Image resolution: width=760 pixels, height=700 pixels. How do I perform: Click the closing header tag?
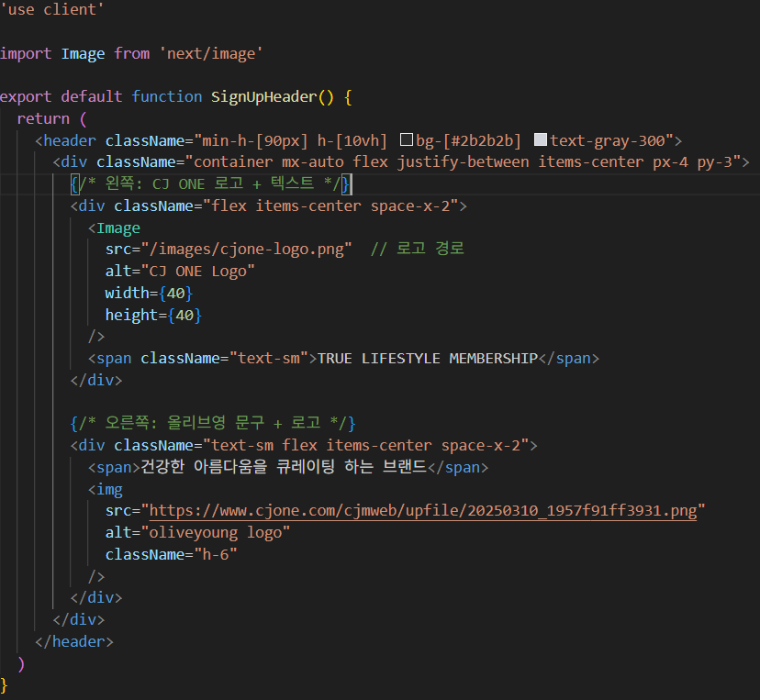[74, 641]
